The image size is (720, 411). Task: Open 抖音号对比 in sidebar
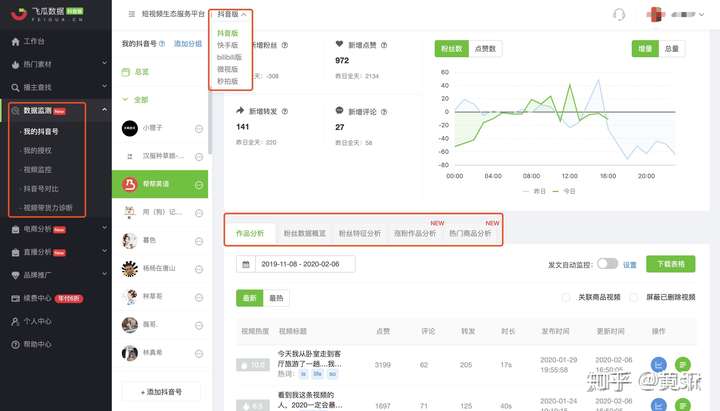point(41,189)
